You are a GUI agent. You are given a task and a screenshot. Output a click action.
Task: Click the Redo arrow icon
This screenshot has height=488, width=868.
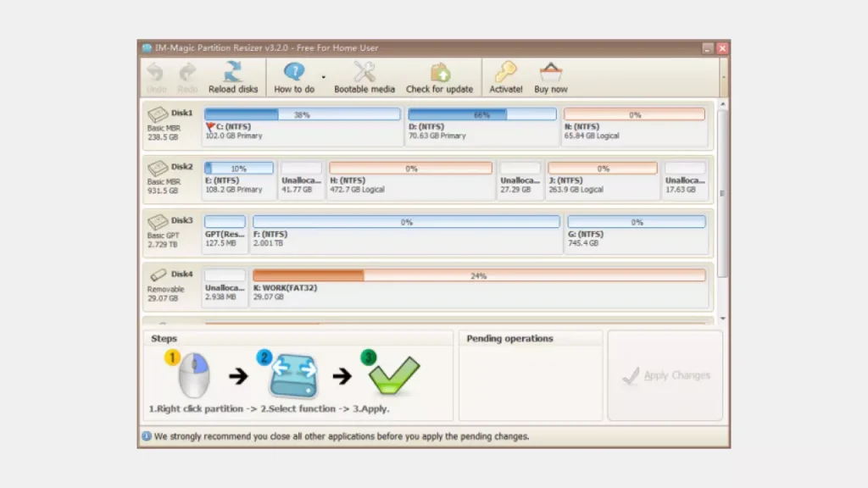(187, 72)
